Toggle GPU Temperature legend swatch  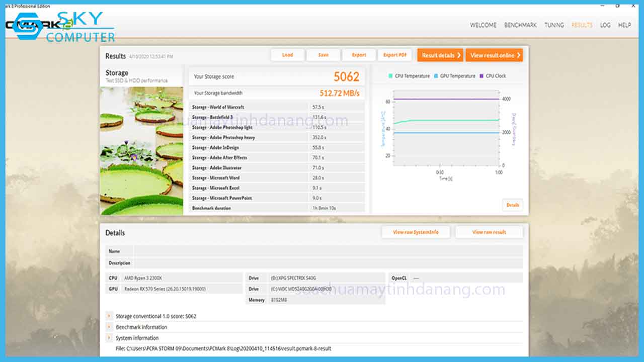point(436,76)
